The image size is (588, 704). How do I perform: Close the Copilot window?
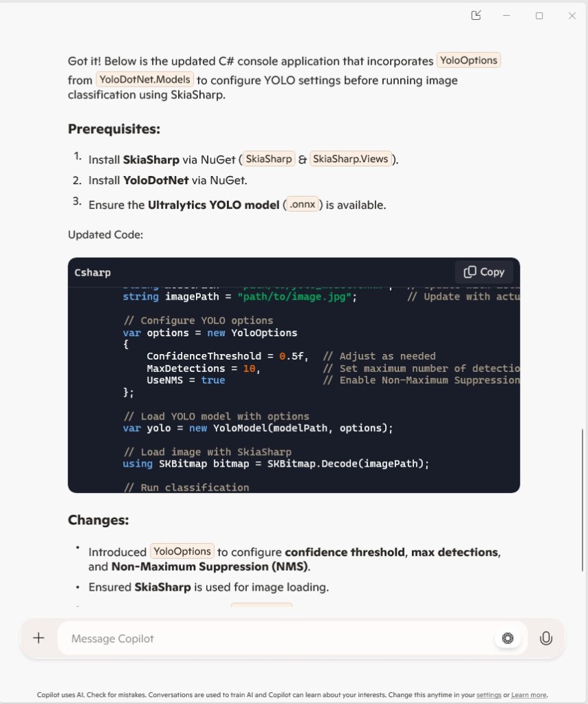tap(571, 16)
